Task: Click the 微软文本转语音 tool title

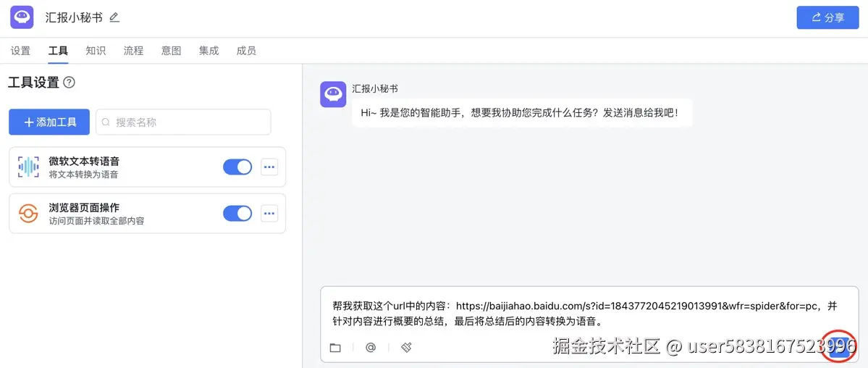Action: click(84, 162)
